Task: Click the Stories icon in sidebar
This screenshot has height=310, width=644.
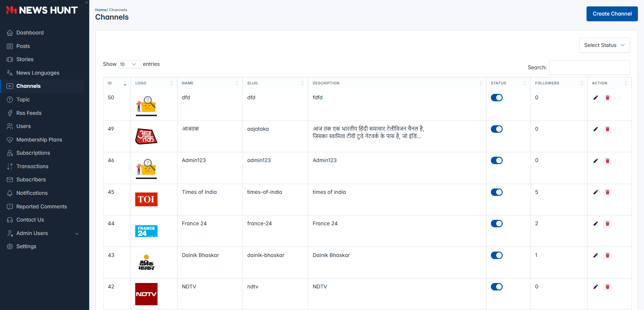Action: [x=10, y=59]
